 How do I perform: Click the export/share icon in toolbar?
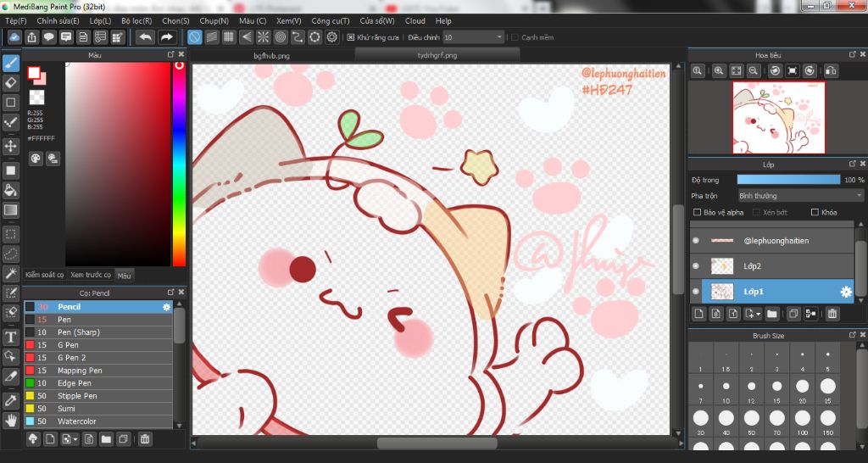[31, 37]
